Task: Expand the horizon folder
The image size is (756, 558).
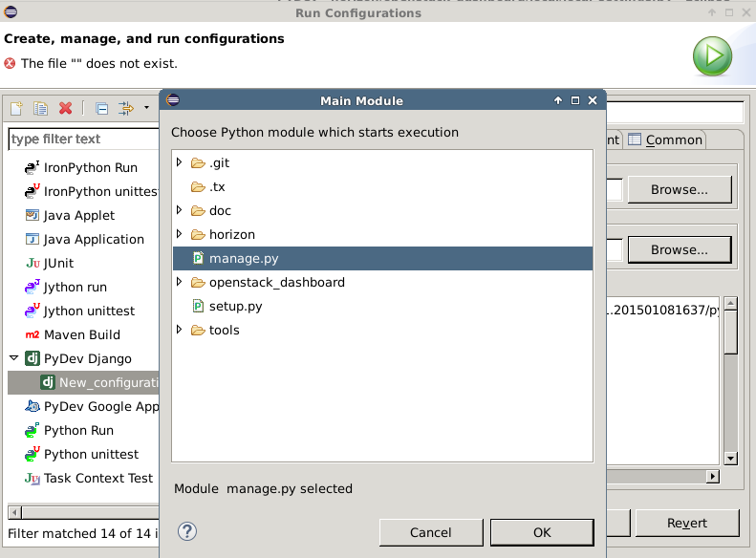Action: [x=180, y=234]
